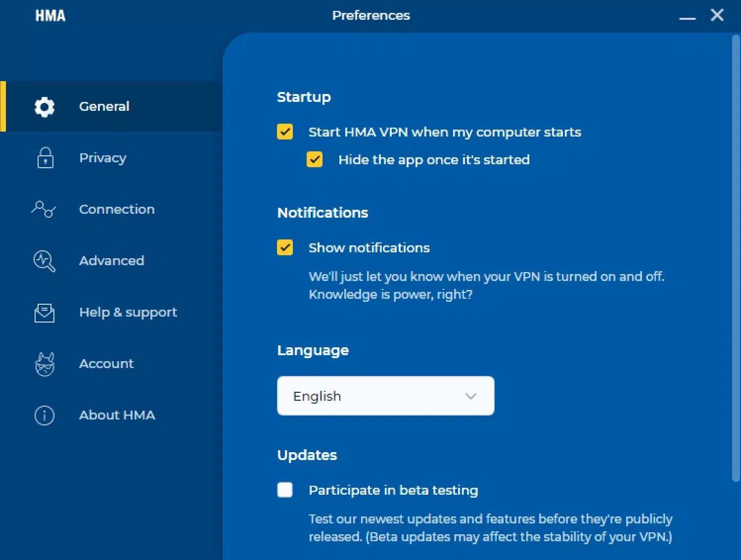Click the vertical scrollbar in preferences panel

[736, 257]
